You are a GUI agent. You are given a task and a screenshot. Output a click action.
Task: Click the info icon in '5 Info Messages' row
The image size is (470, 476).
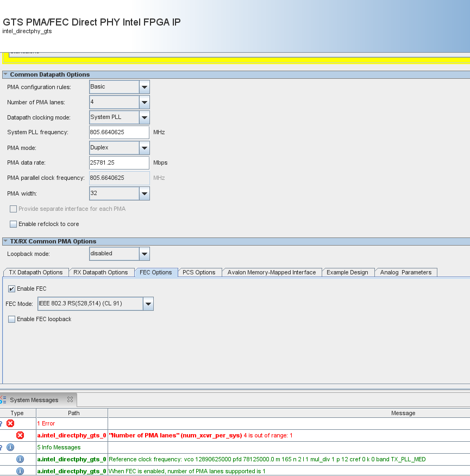point(10,447)
